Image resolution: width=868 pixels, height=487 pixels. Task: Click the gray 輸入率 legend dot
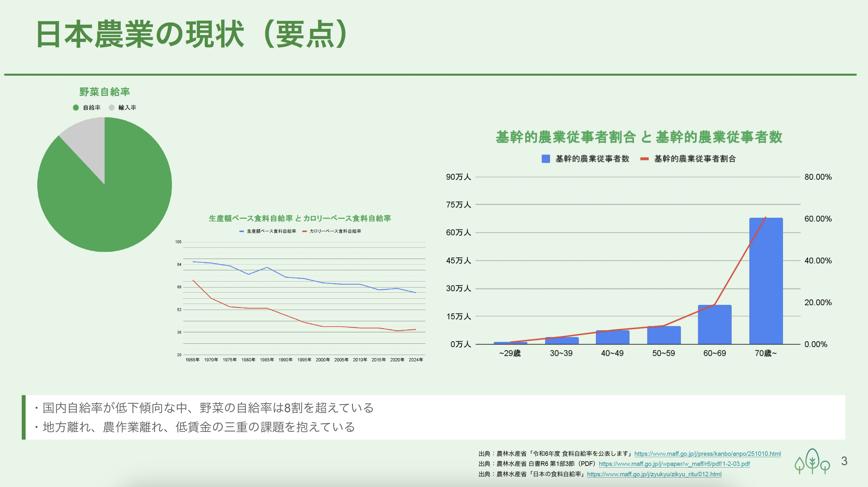coord(112,107)
